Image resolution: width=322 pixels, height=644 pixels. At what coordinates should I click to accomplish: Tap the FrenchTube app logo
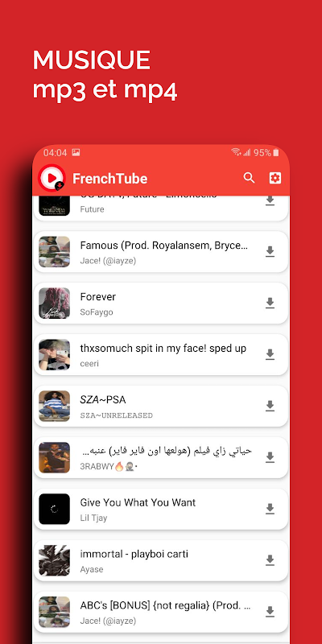(x=52, y=178)
